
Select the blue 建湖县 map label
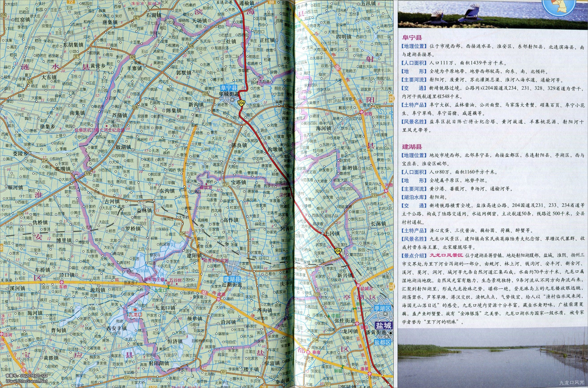(233, 279)
